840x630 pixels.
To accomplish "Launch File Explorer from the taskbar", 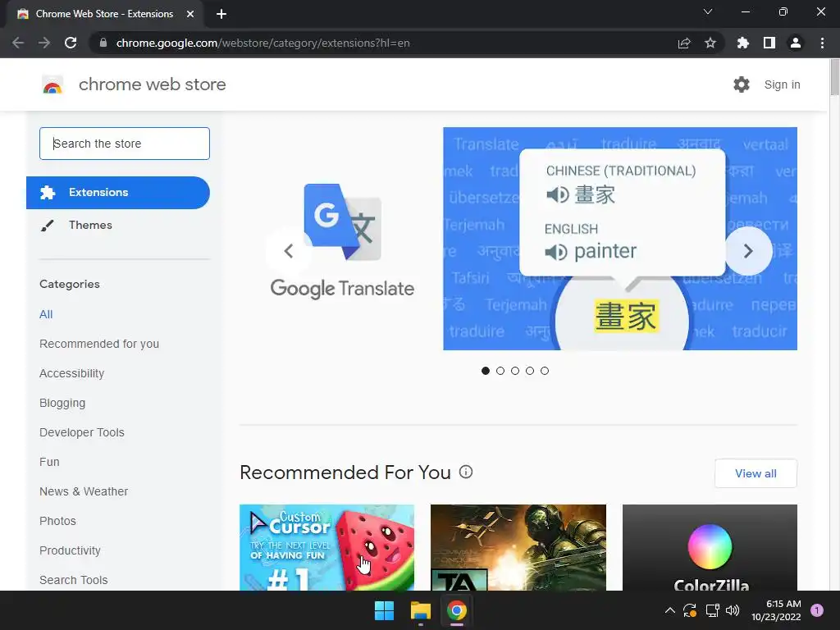I will pos(421,610).
